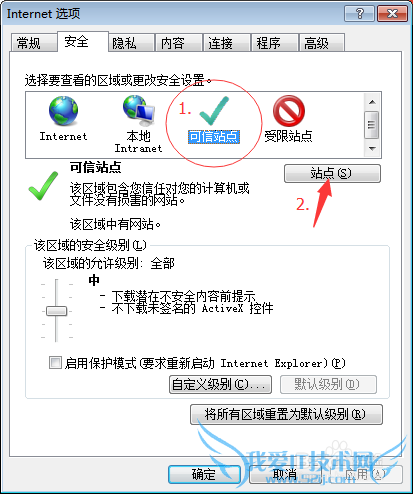This screenshot has width=413, height=494.
Task: Enable the 启用保护模式 checkbox
Action: [x=55, y=362]
